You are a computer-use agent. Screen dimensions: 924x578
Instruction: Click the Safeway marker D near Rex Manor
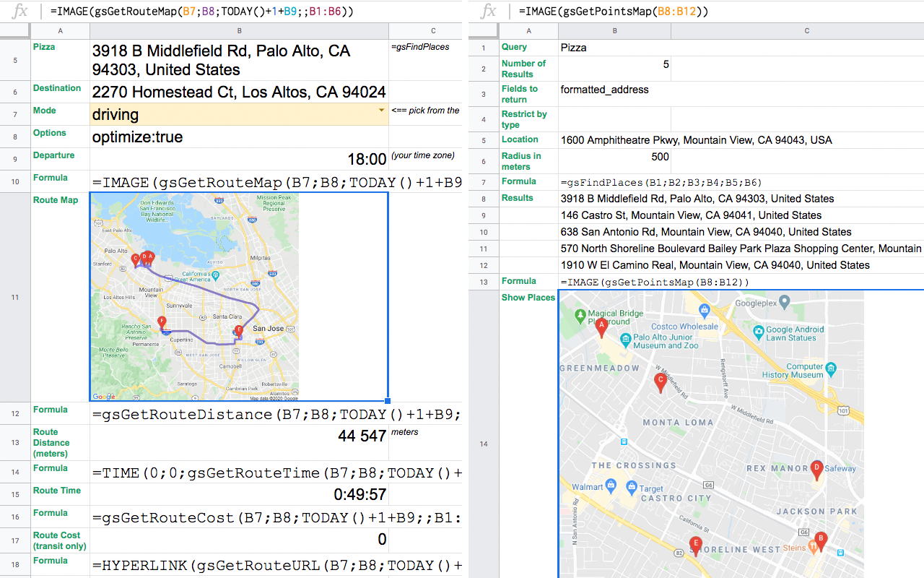coord(816,469)
